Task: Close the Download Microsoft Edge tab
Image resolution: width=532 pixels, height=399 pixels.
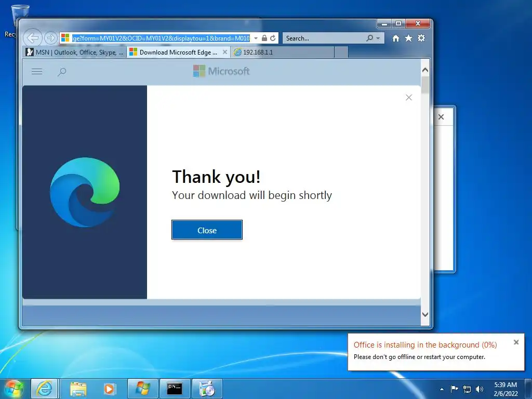Action: point(224,52)
